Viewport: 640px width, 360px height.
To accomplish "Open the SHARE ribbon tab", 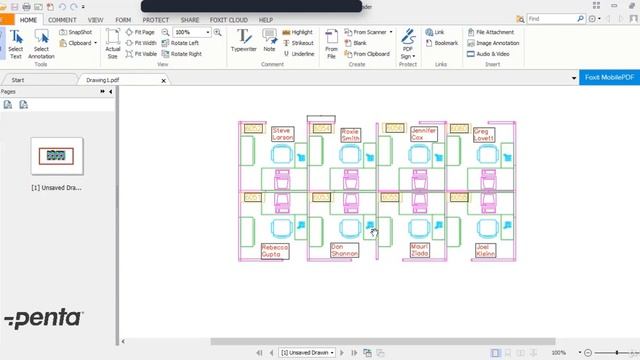I will (190, 20).
